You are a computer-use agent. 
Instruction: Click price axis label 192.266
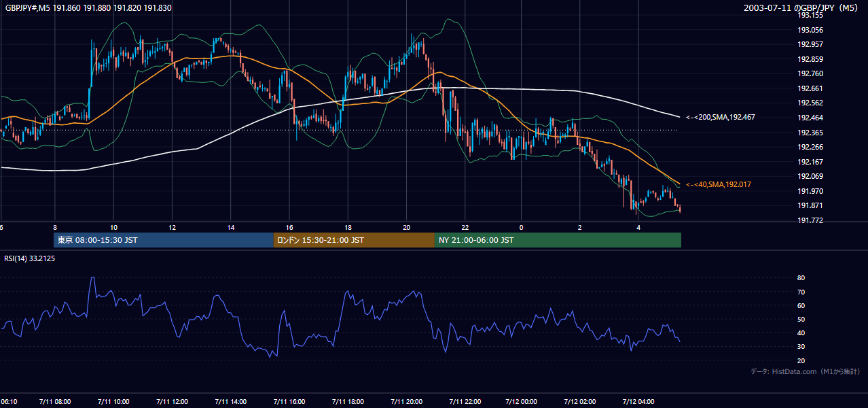[x=810, y=147]
